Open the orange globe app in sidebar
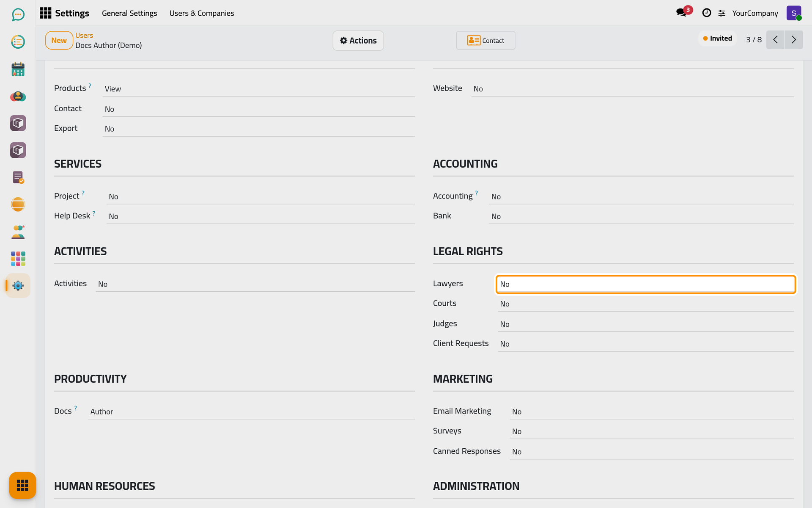This screenshot has height=508, width=812. [18, 204]
